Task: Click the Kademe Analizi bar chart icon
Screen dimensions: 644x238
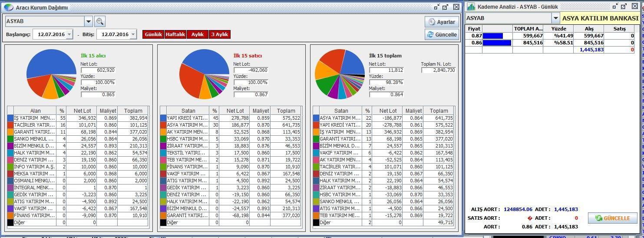Action: pos(471,7)
